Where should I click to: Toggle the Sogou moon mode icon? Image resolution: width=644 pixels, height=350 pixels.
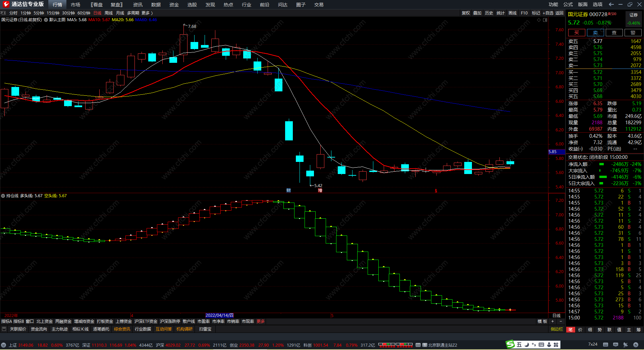(x=527, y=345)
